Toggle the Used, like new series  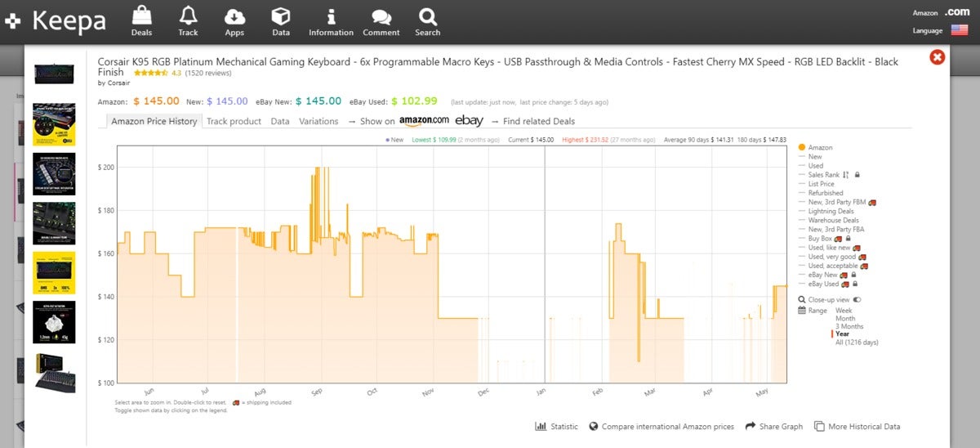[x=829, y=248]
